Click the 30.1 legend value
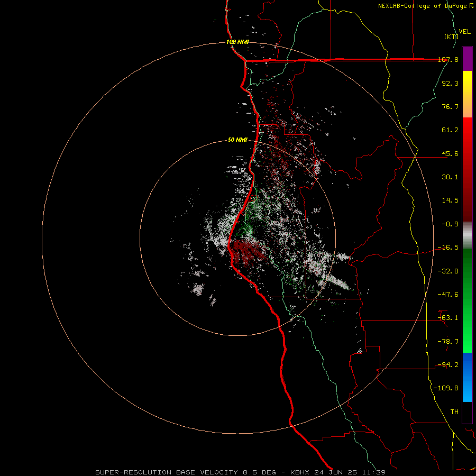The image size is (476, 476). (x=450, y=177)
